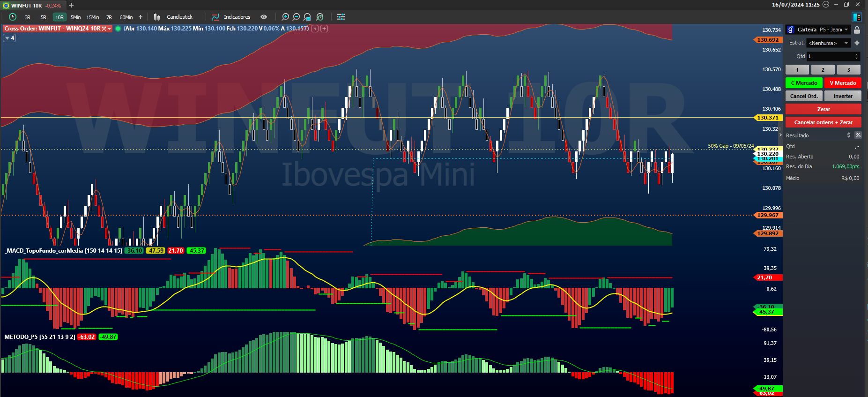This screenshot has width=868, height=397.
Task: Open the Candlestick chart style selector
Action: [x=180, y=17]
